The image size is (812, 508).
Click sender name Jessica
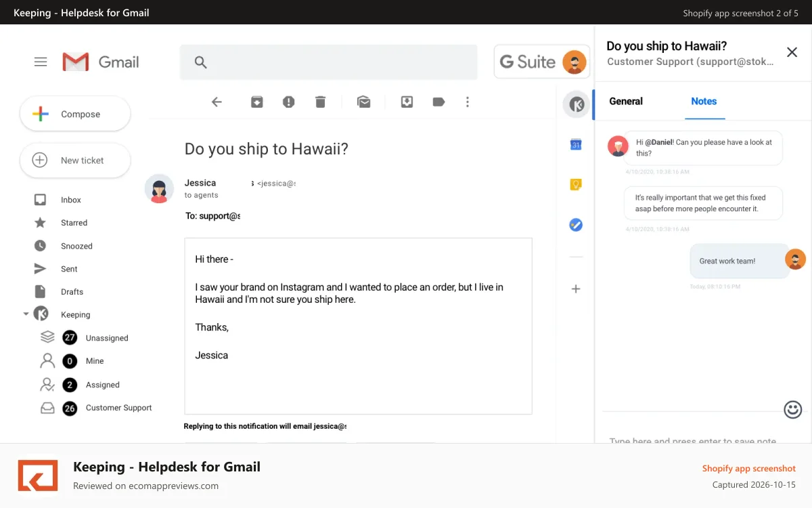200,183
